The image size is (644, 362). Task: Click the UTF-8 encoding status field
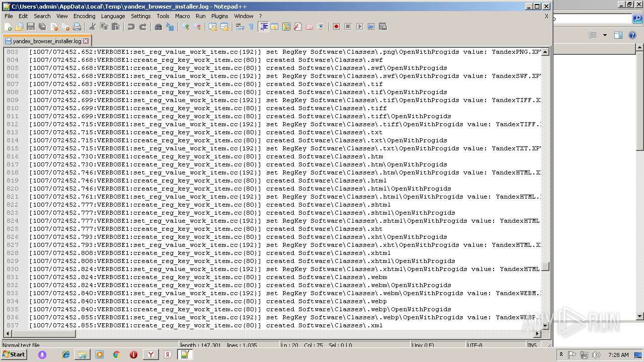[496, 345]
